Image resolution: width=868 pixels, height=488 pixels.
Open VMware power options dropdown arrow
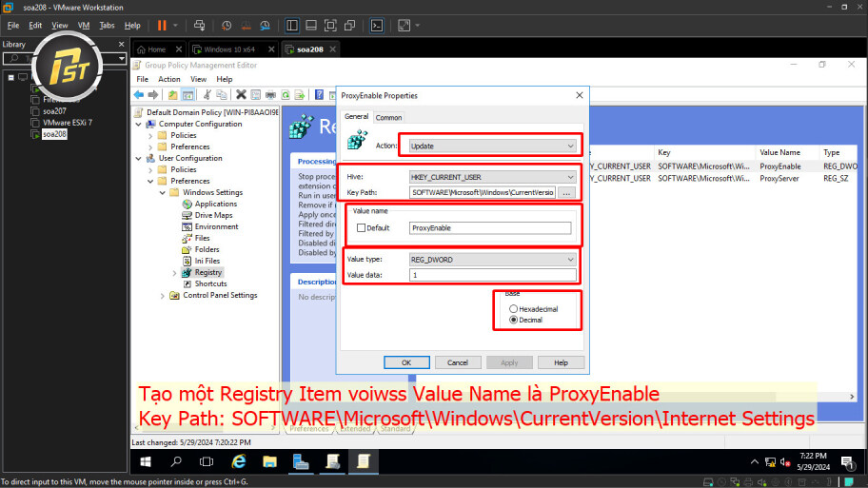coord(175,26)
